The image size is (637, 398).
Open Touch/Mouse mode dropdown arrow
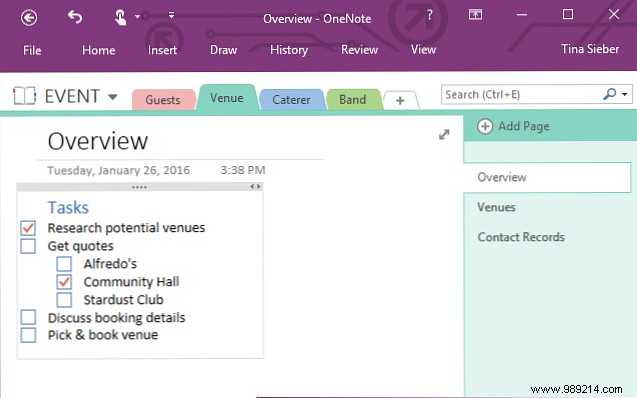click(x=137, y=17)
